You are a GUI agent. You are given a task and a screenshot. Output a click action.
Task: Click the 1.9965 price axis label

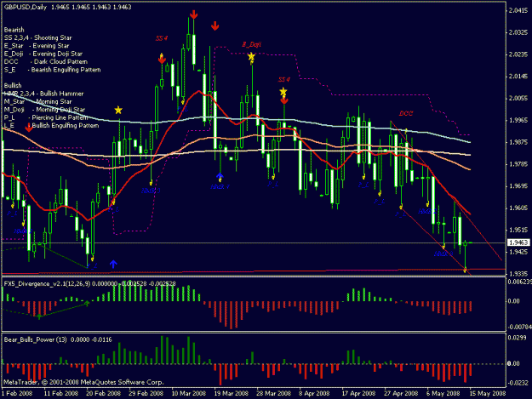click(518, 120)
